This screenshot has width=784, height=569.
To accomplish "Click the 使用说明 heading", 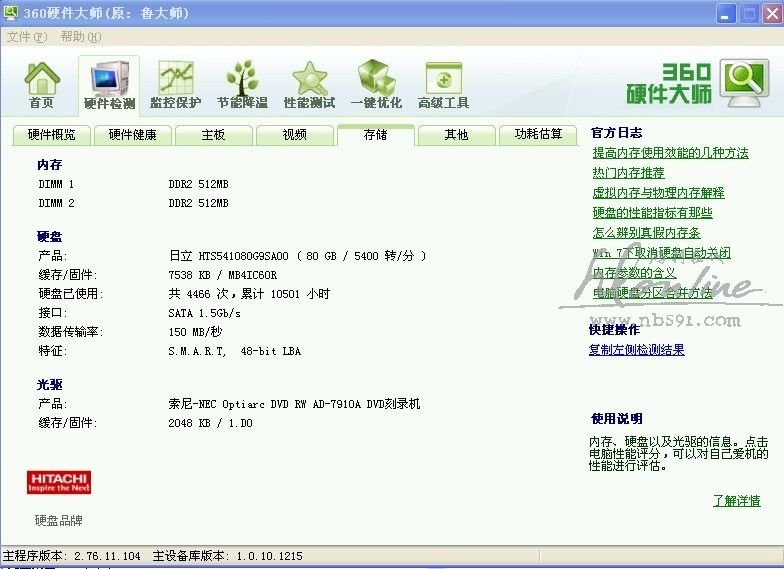I will click(616, 419).
